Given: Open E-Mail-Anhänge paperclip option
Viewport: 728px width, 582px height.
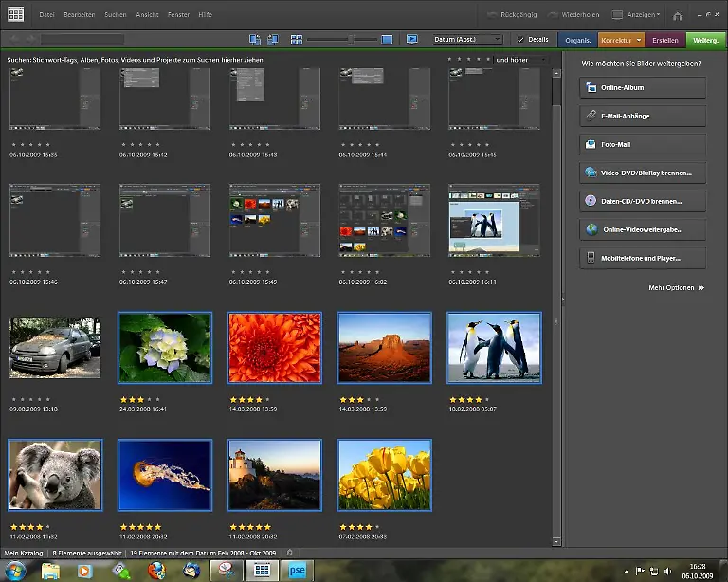Looking at the screenshot, I should click(643, 116).
